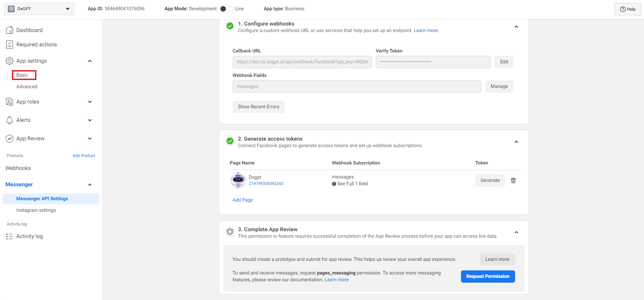This screenshot has width=644, height=300.
Task: Open Basic under App settings
Action: (22, 75)
